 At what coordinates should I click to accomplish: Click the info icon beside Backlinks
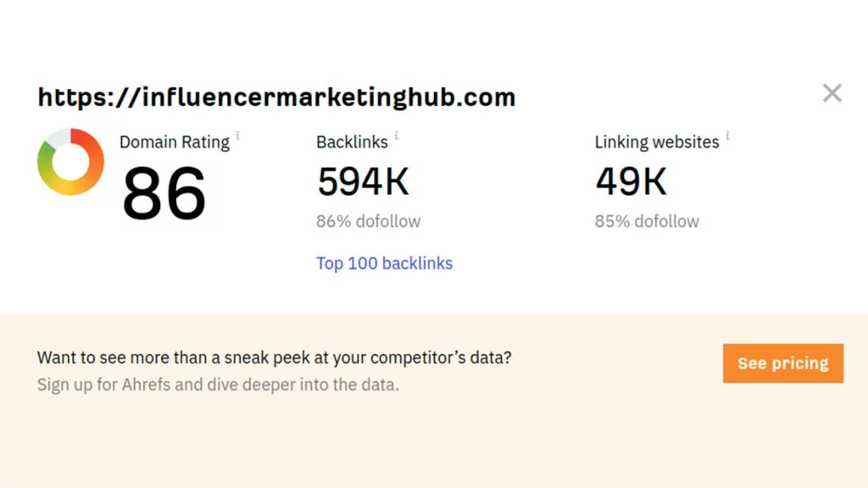397,135
